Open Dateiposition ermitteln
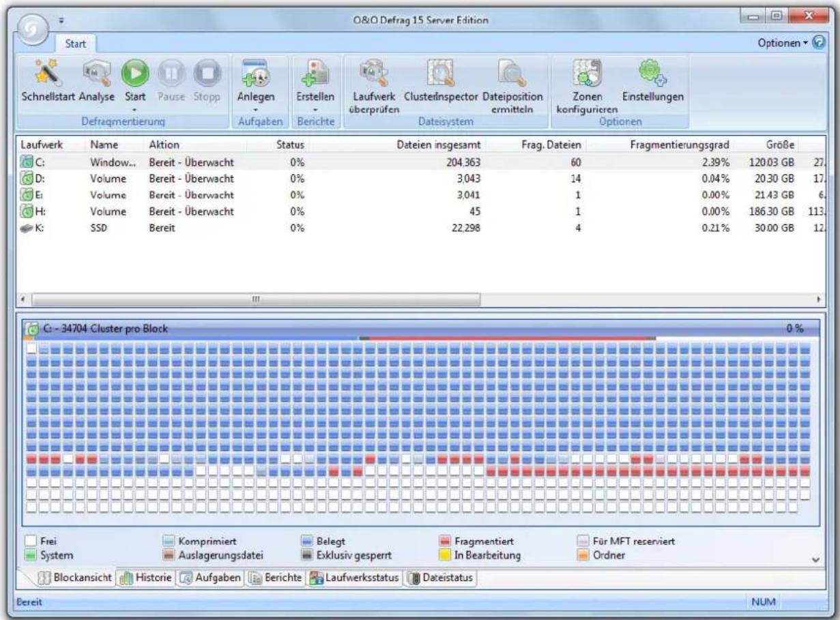 point(512,73)
